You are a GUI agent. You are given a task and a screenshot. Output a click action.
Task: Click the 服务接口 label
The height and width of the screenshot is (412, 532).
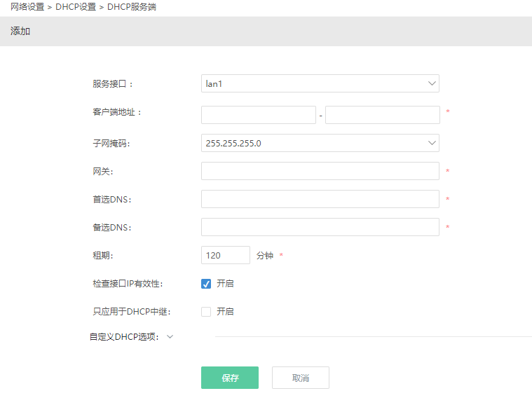tap(113, 84)
